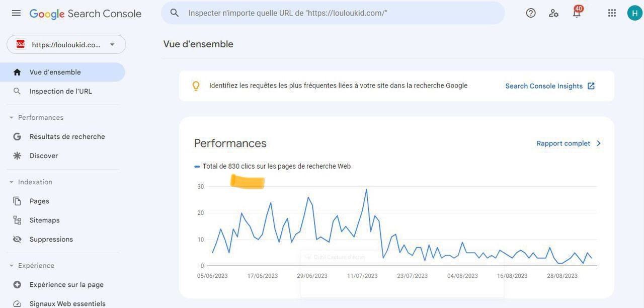Open the main hamburger menu

pos(16,13)
